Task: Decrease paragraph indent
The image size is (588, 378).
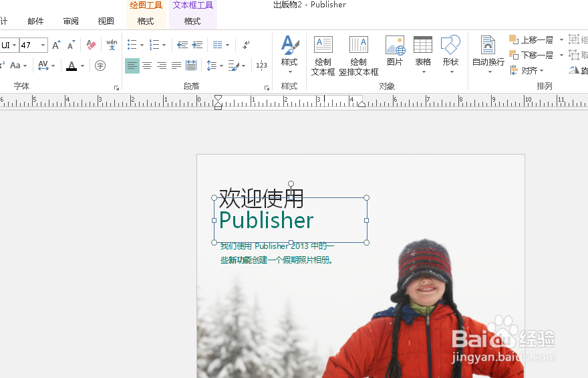Action: pyautogui.click(x=182, y=45)
